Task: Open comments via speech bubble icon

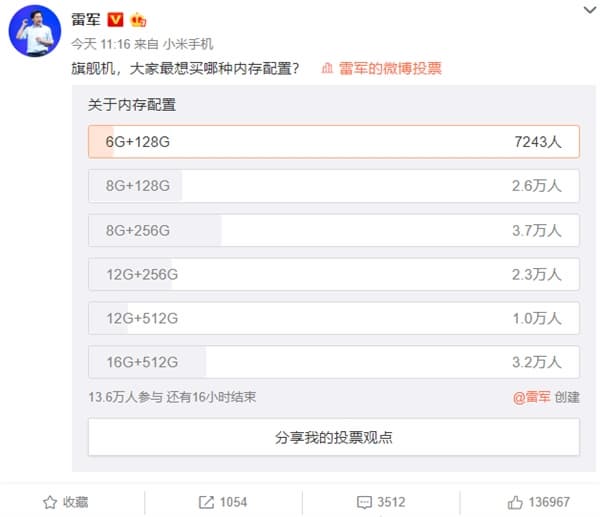Action: click(363, 501)
